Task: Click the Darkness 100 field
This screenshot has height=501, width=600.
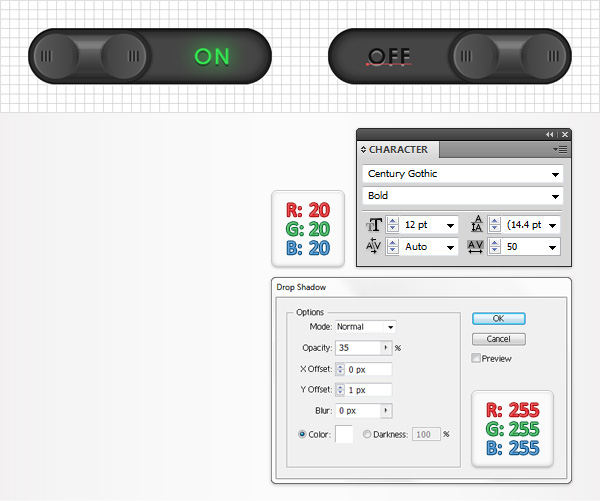Action: 426,434
